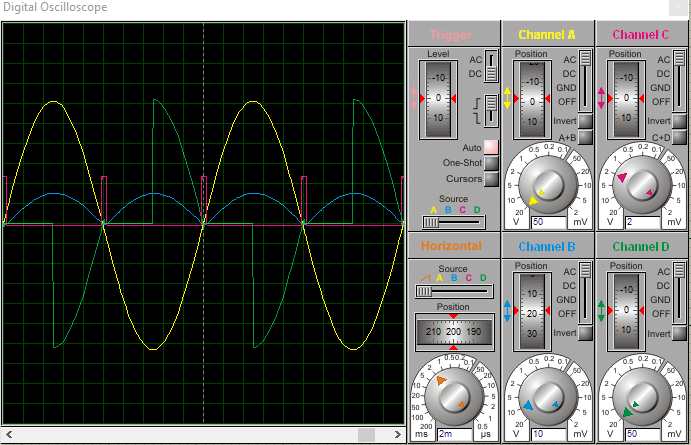Click the Channel A panel title

coord(546,34)
